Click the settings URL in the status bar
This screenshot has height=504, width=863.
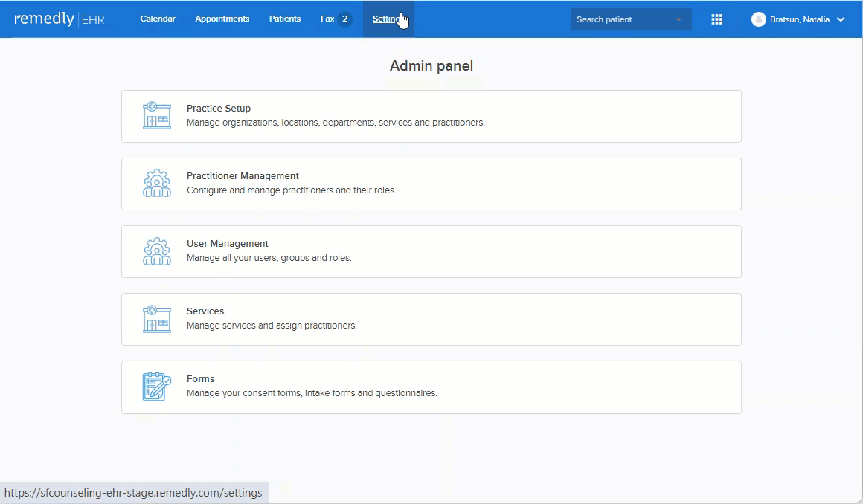pyautogui.click(x=133, y=492)
